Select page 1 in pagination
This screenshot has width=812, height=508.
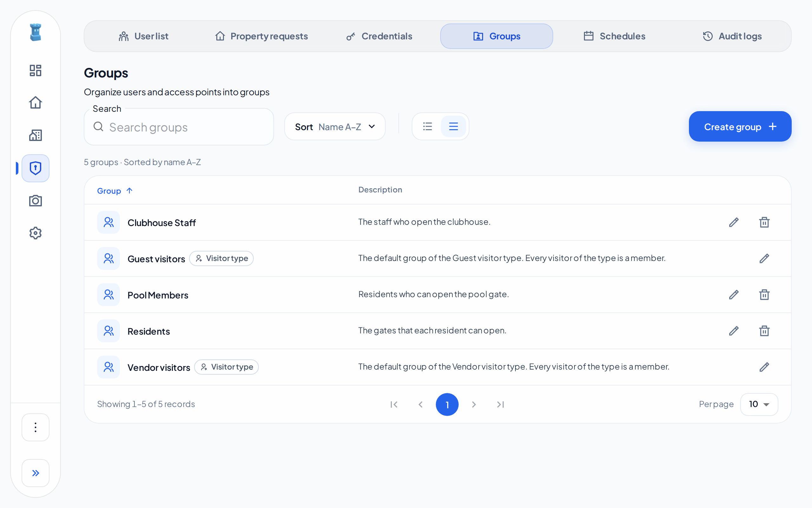tap(447, 404)
